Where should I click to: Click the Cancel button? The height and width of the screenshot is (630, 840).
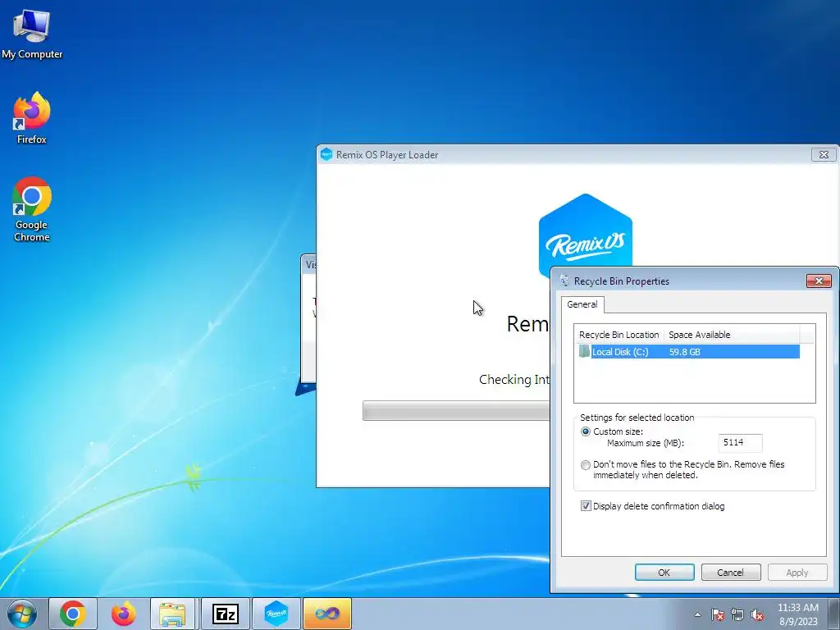pyautogui.click(x=731, y=572)
